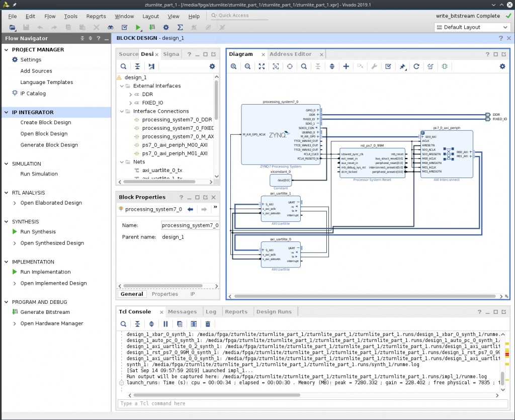Click the checkbox-mark icon in main toolbar

124,28
